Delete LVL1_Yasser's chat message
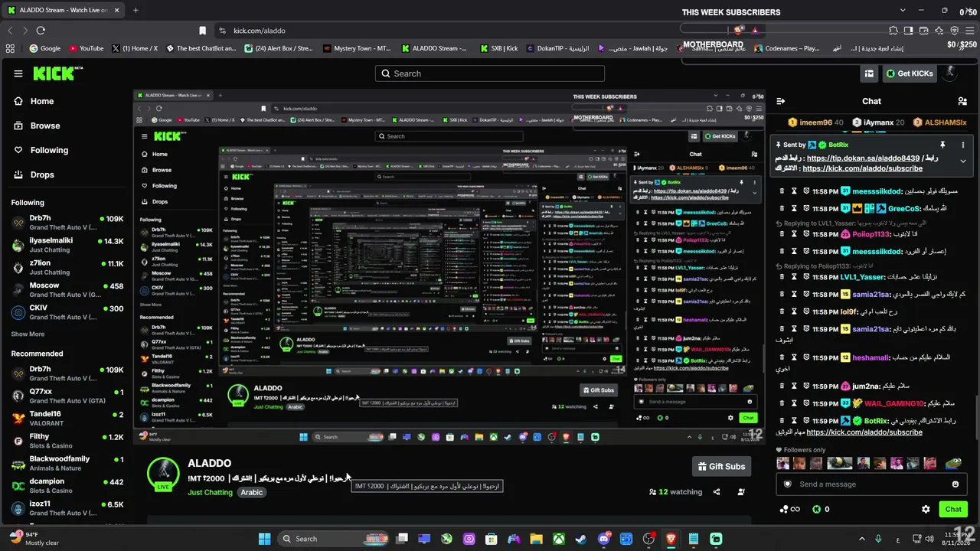Viewport: 980px width, 551px height. [x=782, y=277]
